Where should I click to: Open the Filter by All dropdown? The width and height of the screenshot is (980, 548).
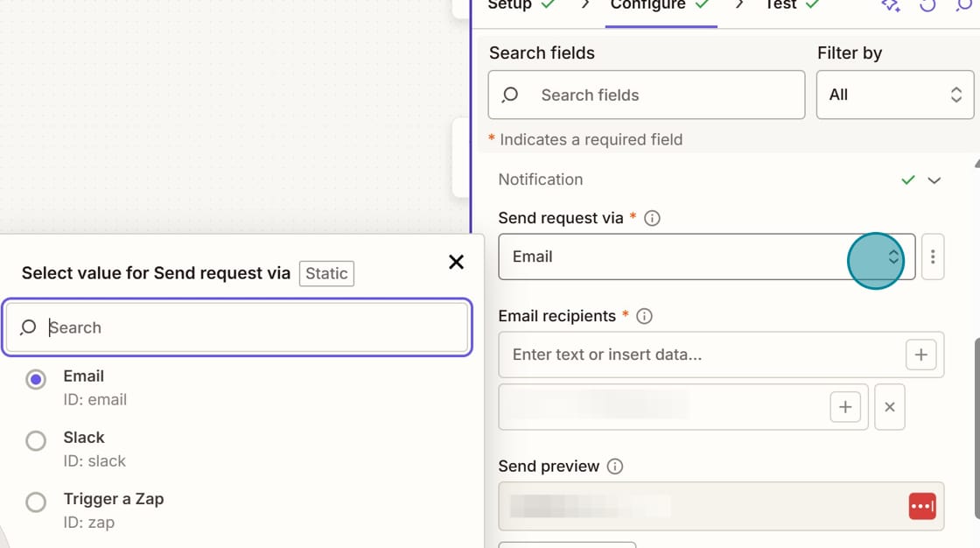[x=894, y=95]
